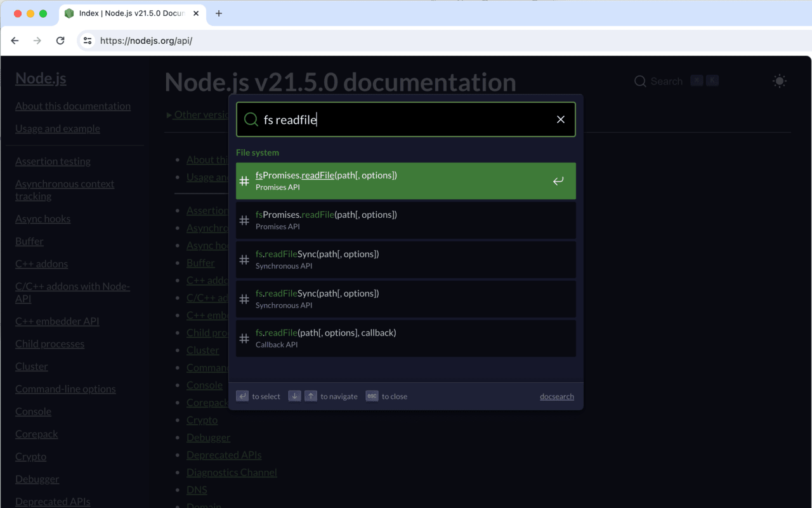Open the Child processes sidebar link

coord(49,344)
